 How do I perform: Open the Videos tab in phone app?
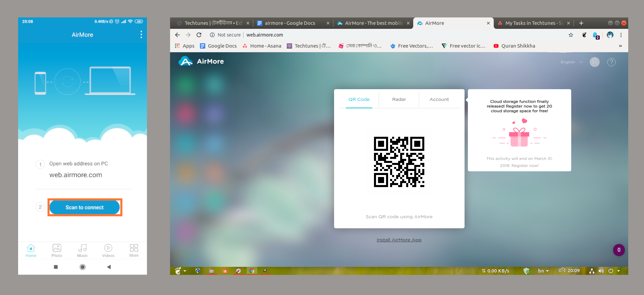tap(108, 250)
